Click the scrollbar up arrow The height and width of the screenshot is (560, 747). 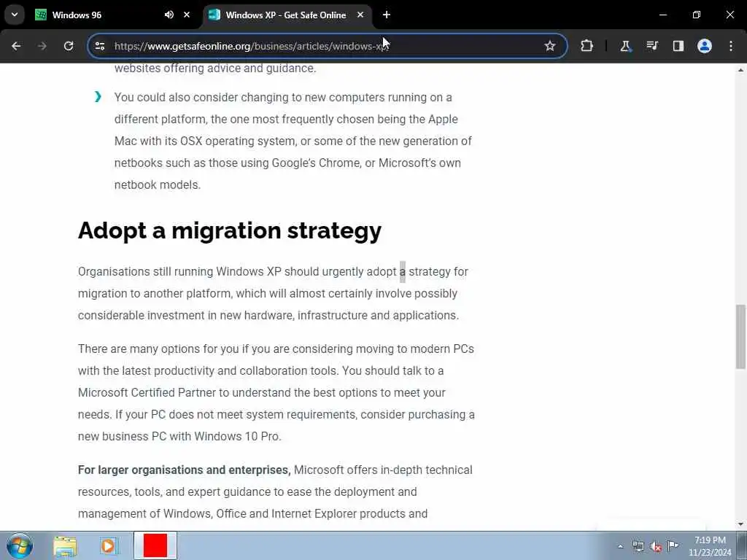pos(740,70)
